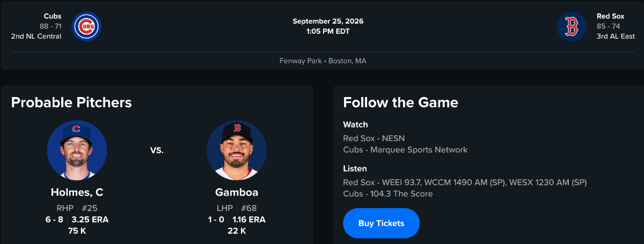Click the 3rd AL East standing text
The image size is (644, 244).
(616, 36)
